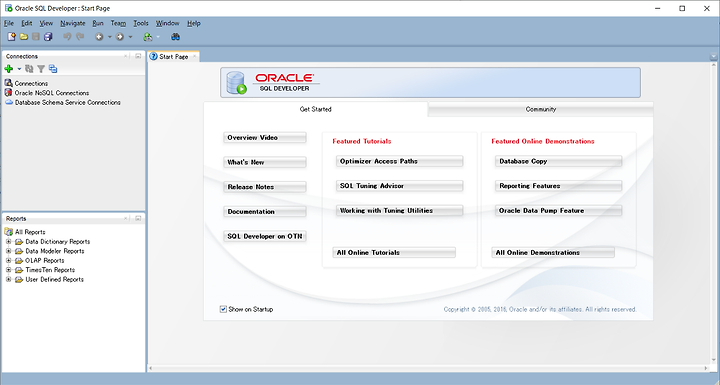Click the binoculars Find DB Object icon

click(175, 37)
